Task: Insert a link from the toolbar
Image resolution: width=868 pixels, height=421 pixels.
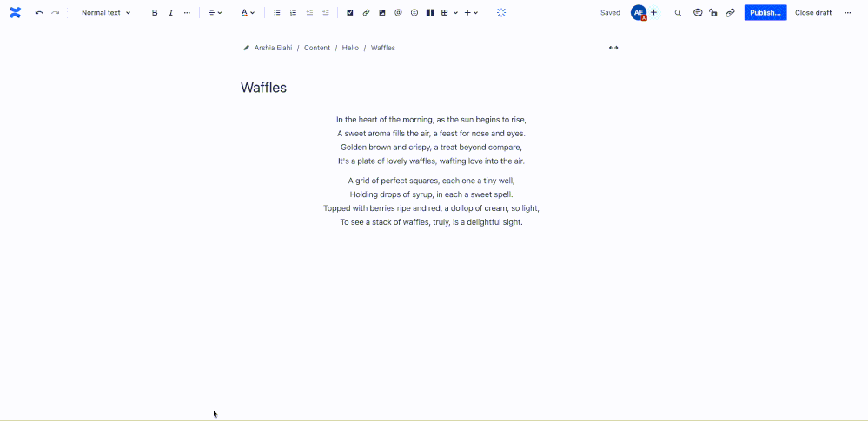Action: click(366, 13)
